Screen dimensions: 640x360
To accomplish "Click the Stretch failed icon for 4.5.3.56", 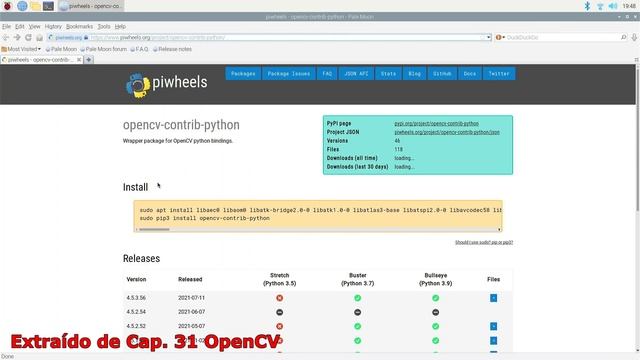I will (x=280, y=298).
